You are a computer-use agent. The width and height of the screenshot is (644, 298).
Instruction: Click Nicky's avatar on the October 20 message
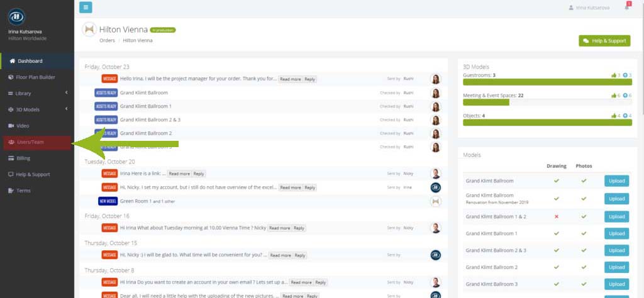point(436,174)
